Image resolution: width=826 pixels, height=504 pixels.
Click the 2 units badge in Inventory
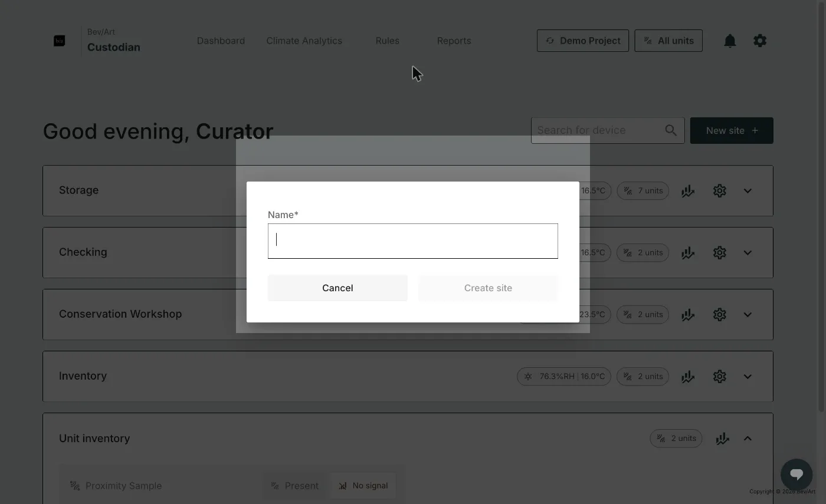pyautogui.click(x=643, y=377)
